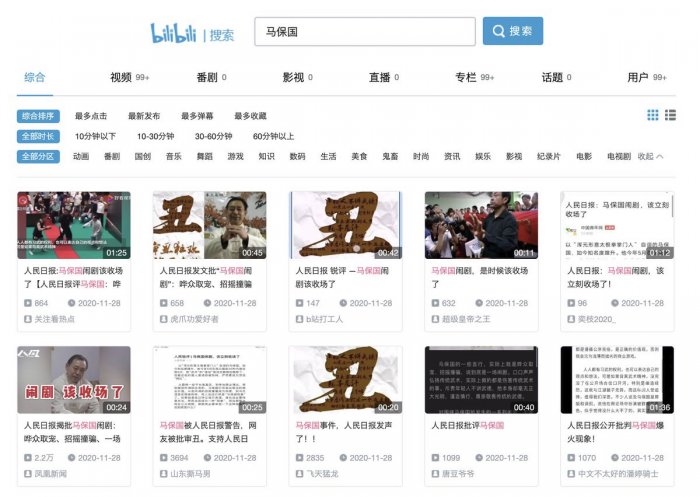
Task: Sort results by 最新发布
Action: (144, 116)
